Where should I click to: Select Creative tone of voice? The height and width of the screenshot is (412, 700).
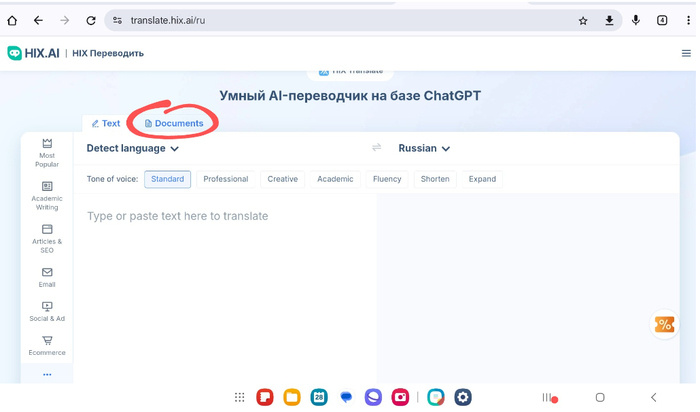pos(283,179)
